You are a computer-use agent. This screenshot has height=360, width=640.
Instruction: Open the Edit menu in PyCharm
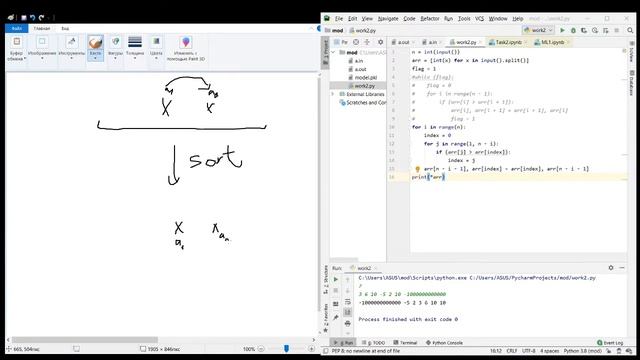[353, 19]
